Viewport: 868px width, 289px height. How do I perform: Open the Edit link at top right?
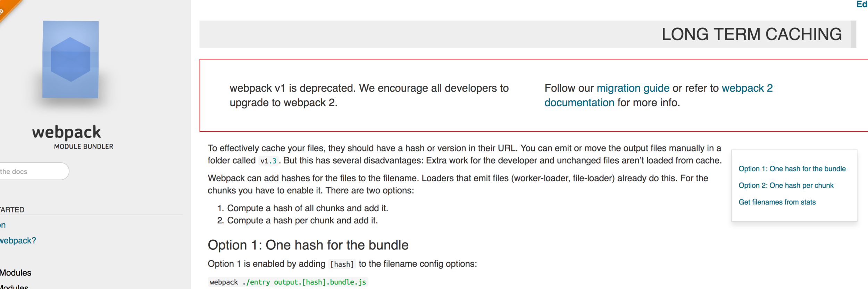(862, 4)
